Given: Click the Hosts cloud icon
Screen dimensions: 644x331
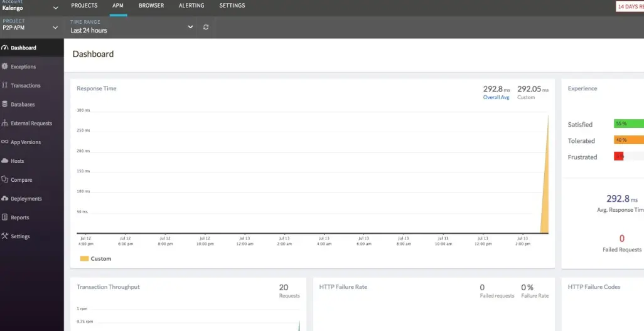Looking at the screenshot, I should (5, 160).
